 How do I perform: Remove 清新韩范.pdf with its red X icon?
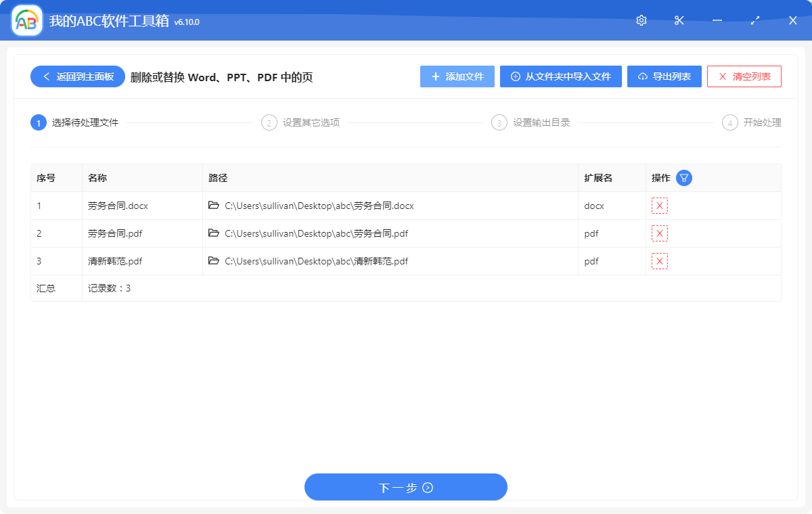[x=659, y=260]
